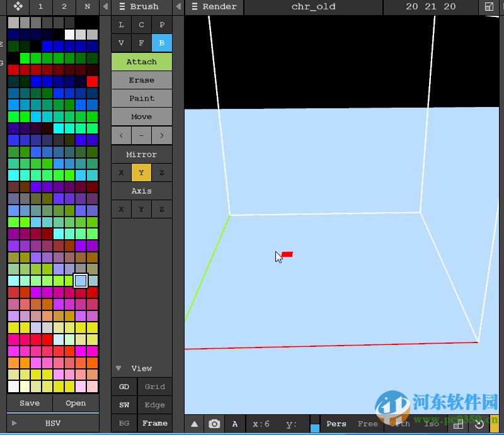Toggle the anti-alias A icon
This screenshot has height=435, width=504.
234,424
